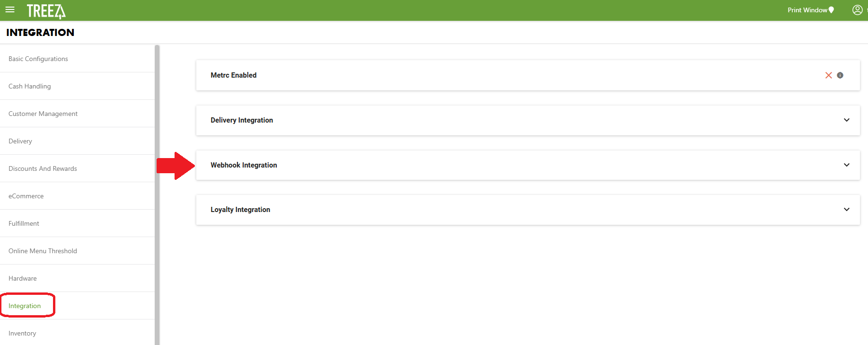The width and height of the screenshot is (868, 345).
Task: Select Customer Management in sidebar
Action: (43, 114)
